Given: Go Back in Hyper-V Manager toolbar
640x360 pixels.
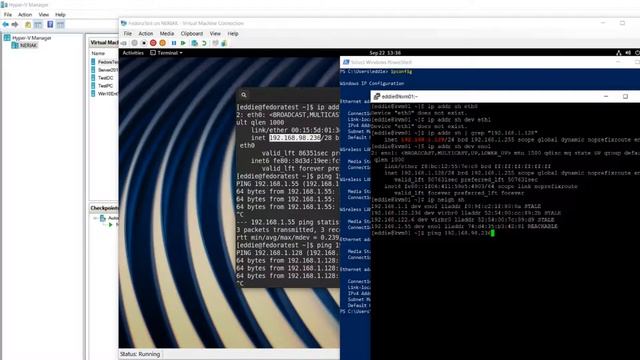Looking at the screenshot, I should pos(5,24).
